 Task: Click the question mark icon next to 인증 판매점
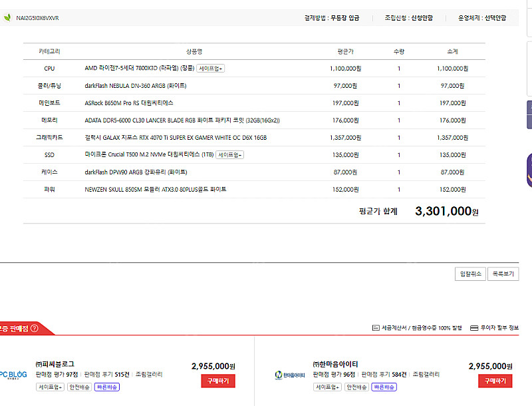click(35, 328)
